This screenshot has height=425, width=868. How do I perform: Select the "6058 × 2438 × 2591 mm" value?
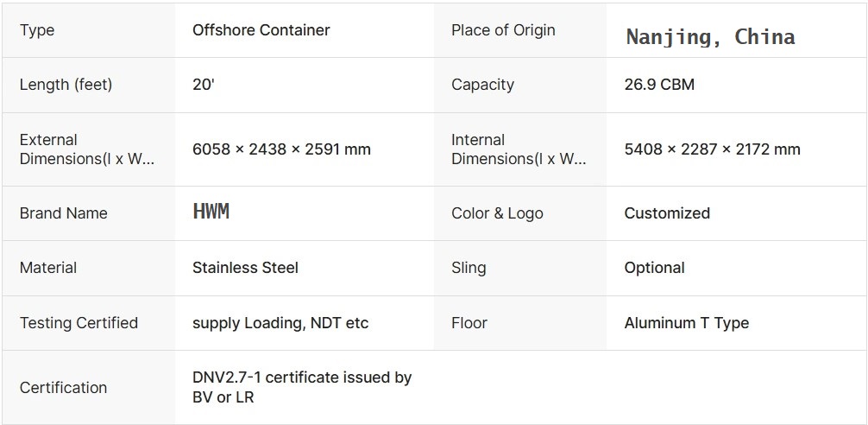pyautogui.click(x=281, y=149)
